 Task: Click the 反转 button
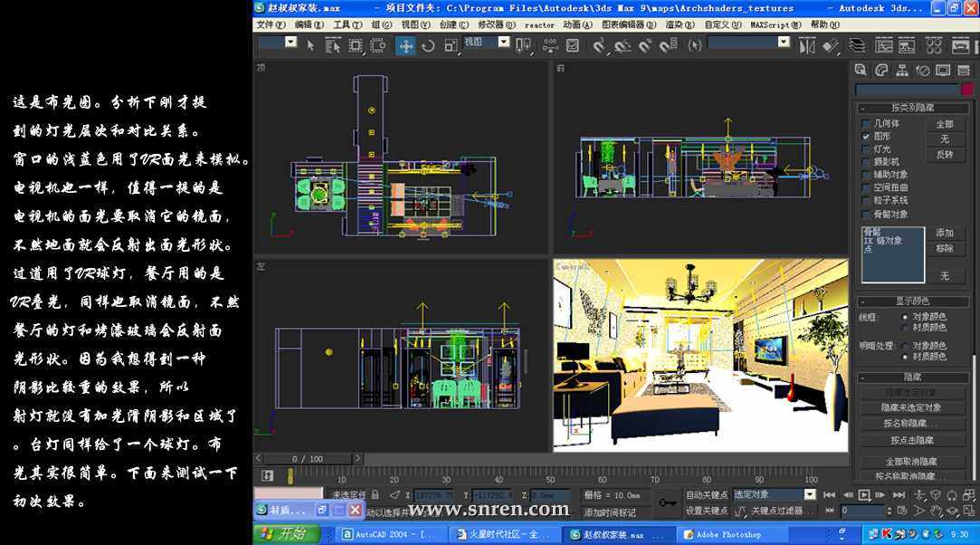click(x=944, y=155)
